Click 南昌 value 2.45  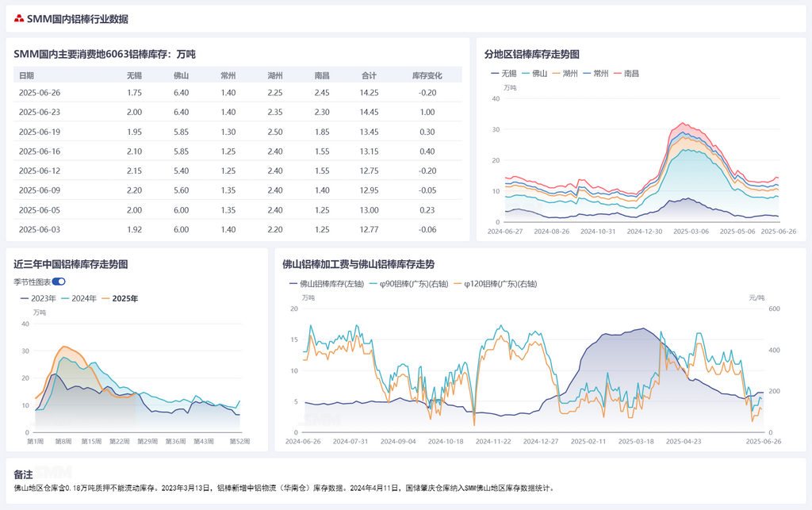pyautogui.click(x=322, y=93)
